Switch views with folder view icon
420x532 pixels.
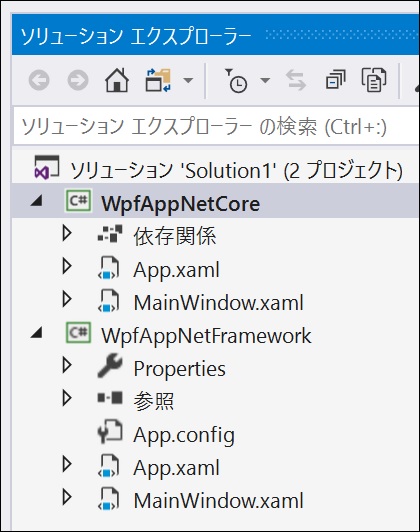pos(158,80)
